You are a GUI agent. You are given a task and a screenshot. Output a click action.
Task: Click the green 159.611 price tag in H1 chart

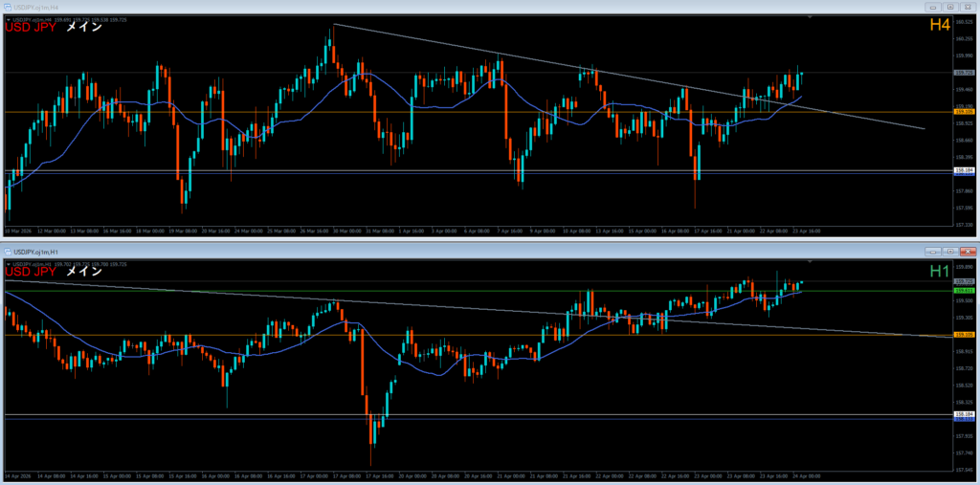[965, 291]
